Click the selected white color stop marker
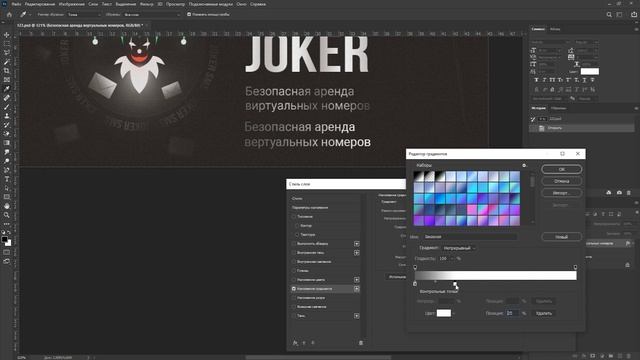 point(455,284)
